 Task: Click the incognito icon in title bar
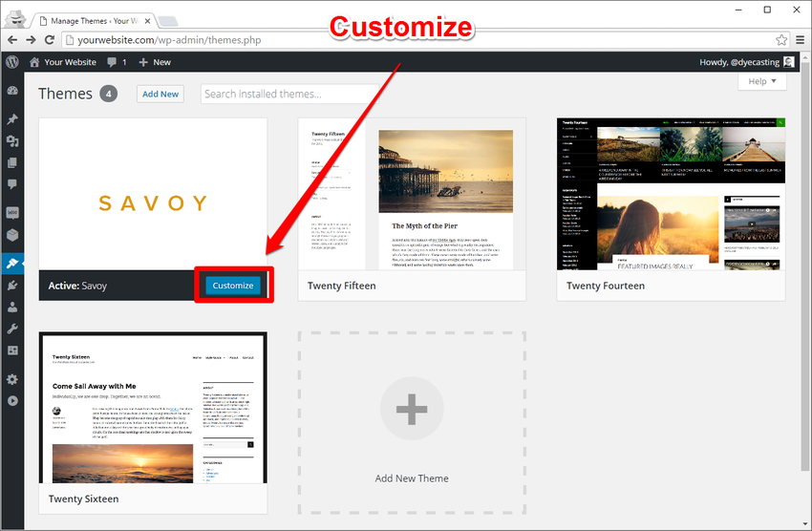pos(15,18)
